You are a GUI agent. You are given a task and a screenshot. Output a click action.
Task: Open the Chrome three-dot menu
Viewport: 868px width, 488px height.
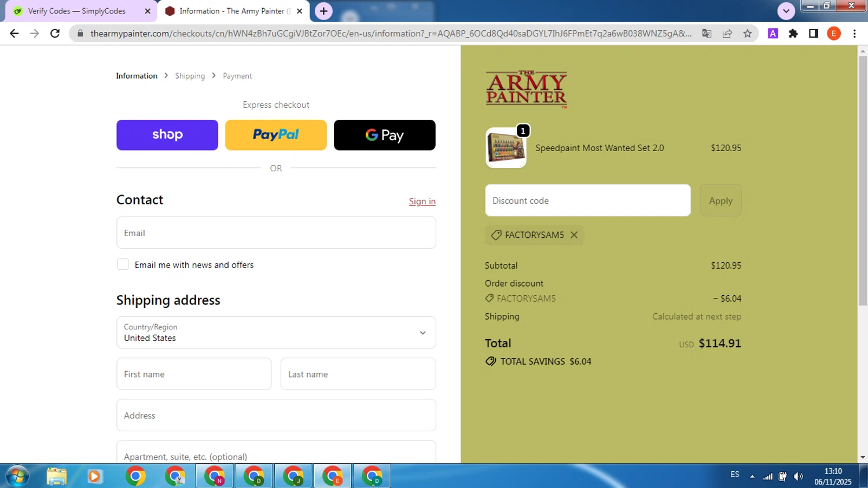(x=855, y=34)
